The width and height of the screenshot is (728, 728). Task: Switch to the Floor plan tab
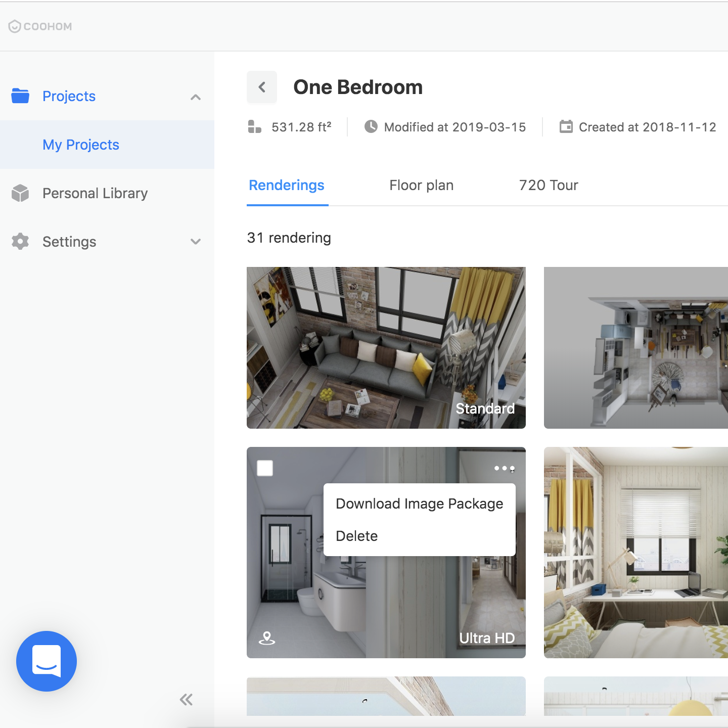tap(422, 186)
